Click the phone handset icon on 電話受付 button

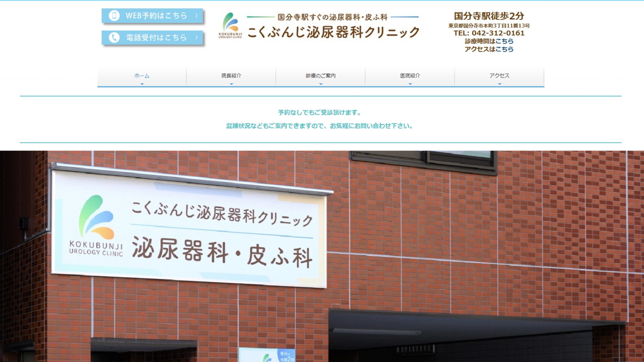point(114,38)
